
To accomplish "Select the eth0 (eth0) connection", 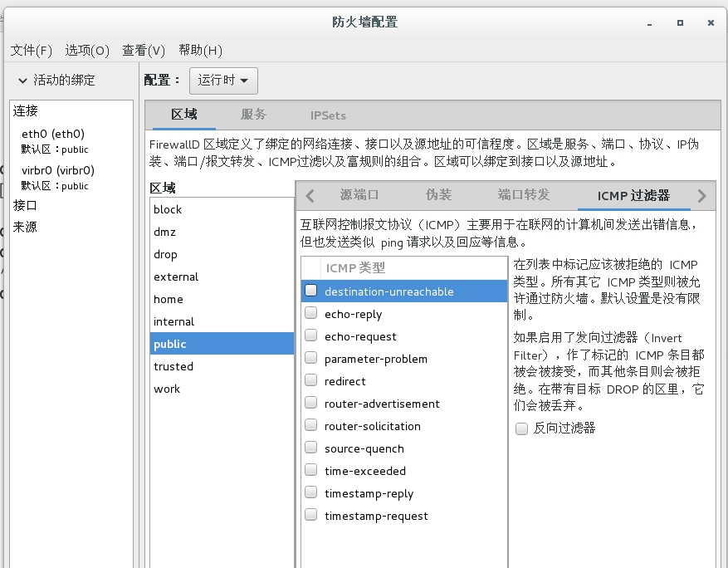I will coord(71,141).
